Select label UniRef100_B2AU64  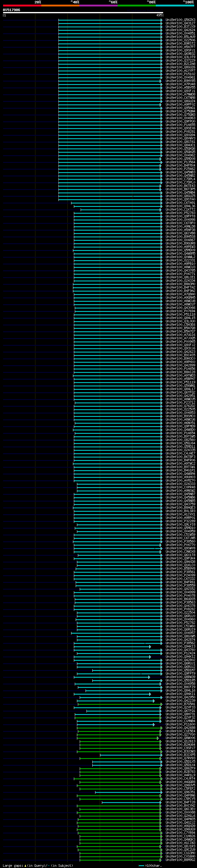180,745
